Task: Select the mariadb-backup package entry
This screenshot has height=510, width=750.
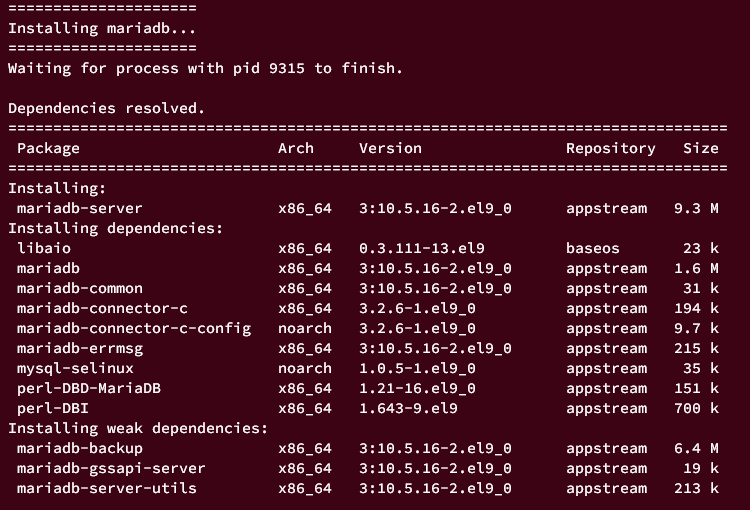Action: pos(80,448)
